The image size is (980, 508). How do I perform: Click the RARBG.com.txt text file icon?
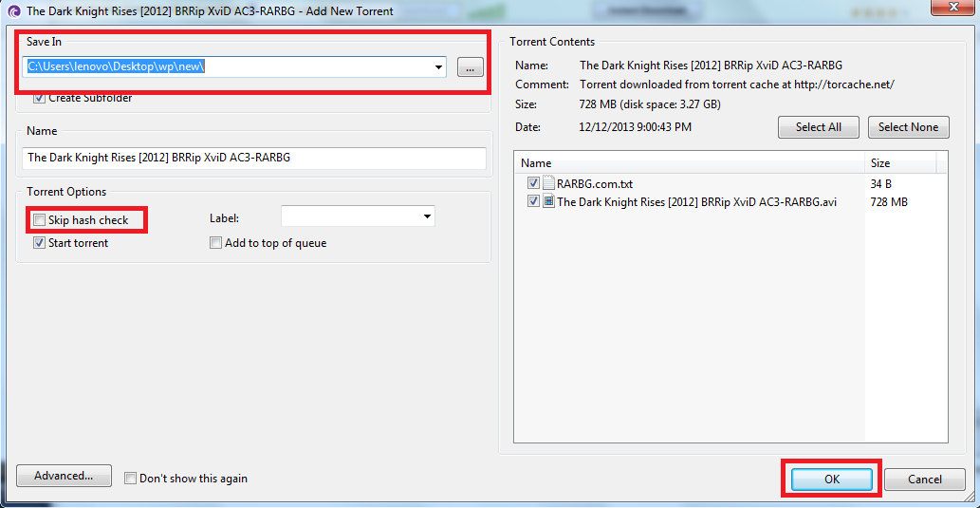pos(548,184)
